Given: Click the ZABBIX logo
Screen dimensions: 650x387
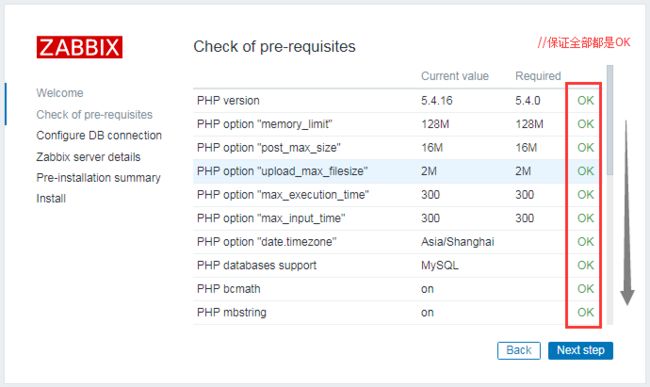Looking at the screenshot, I should [x=79, y=47].
